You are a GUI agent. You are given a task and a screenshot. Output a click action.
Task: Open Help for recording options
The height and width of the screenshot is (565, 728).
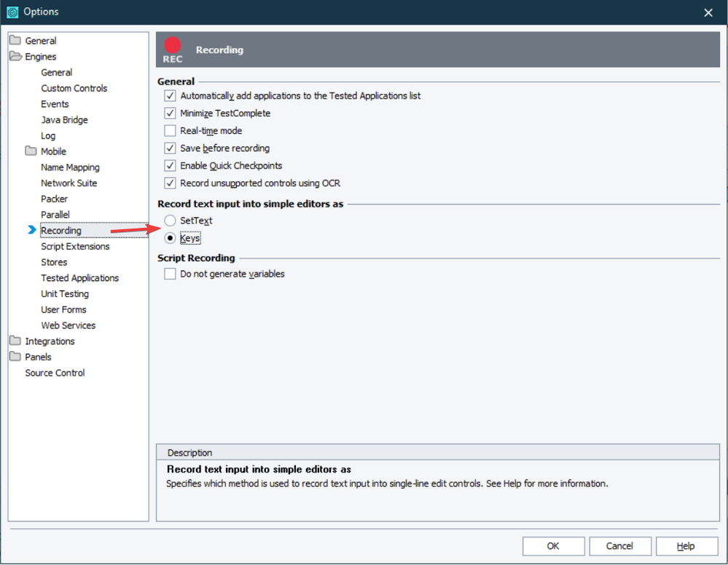click(686, 546)
